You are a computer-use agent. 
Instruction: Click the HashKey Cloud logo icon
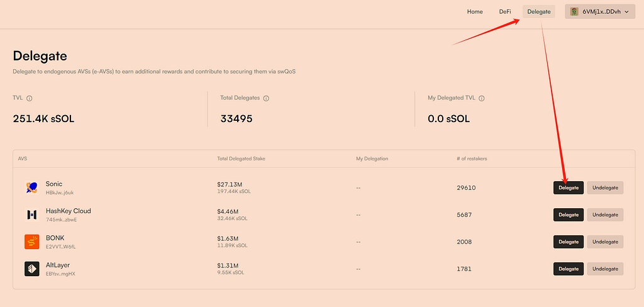(x=31, y=215)
